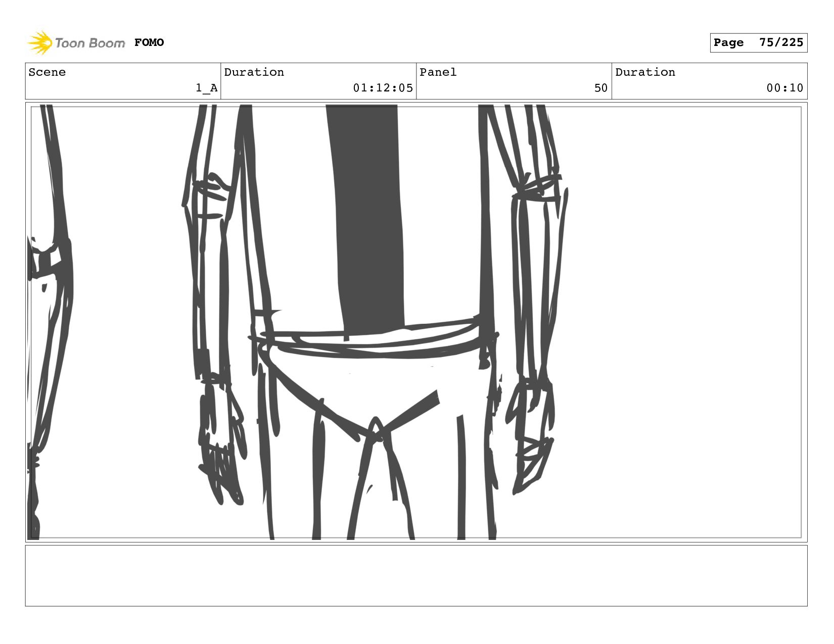Viewport: 834px width, 644px height.
Task: Click the Toon Boom logo
Action: tap(76, 42)
